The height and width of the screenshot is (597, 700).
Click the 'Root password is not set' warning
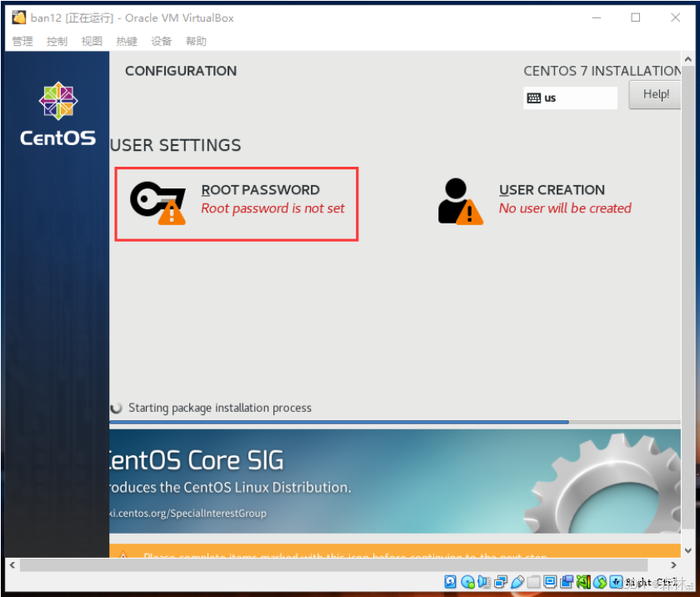272,208
